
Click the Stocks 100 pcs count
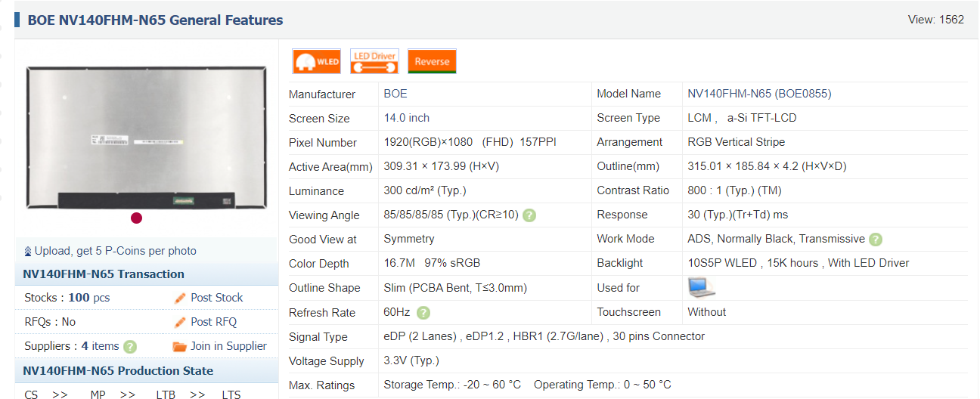pyautogui.click(x=88, y=298)
